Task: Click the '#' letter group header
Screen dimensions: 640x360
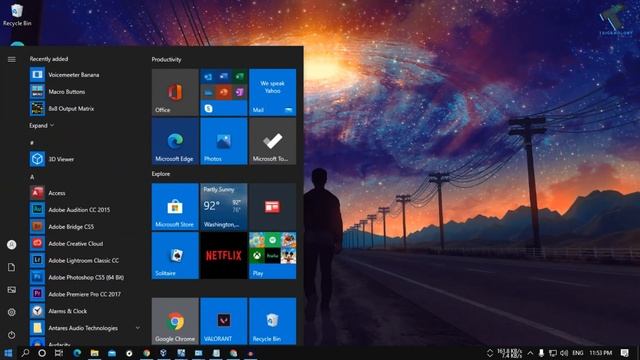Action: [32, 143]
